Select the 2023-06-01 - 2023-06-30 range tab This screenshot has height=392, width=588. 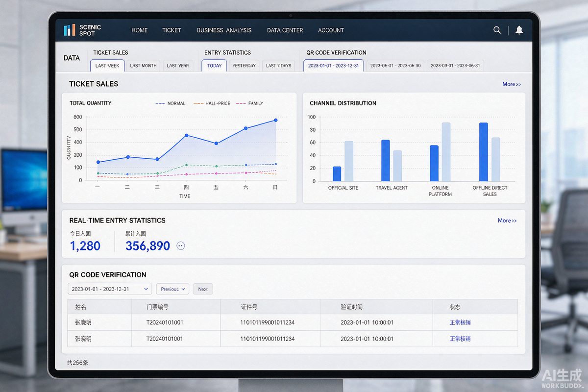pyautogui.click(x=395, y=66)
